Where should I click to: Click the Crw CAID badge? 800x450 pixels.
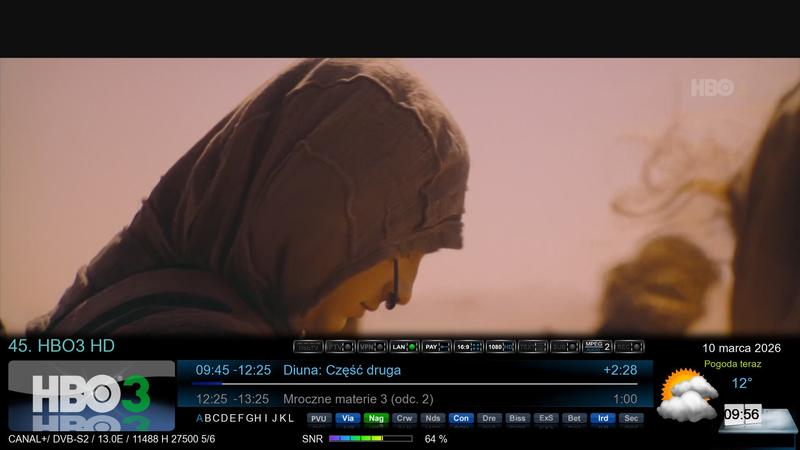(404, 419)
